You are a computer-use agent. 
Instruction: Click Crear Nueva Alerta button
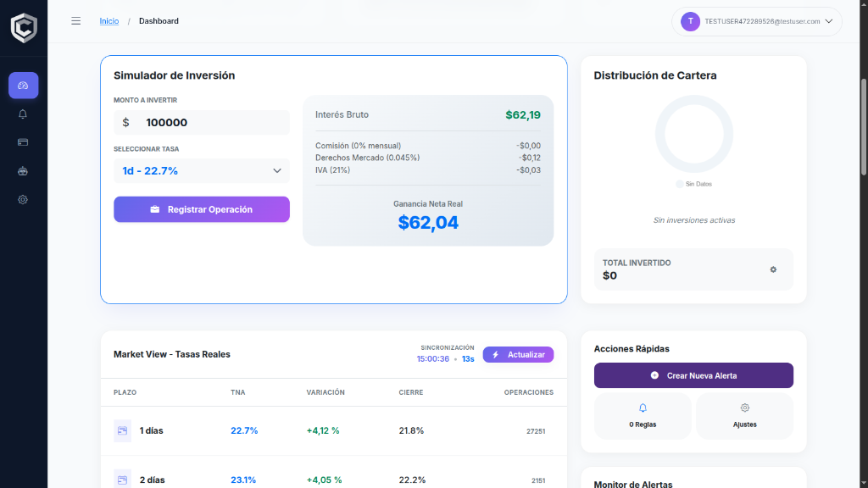tap(693, 375)
